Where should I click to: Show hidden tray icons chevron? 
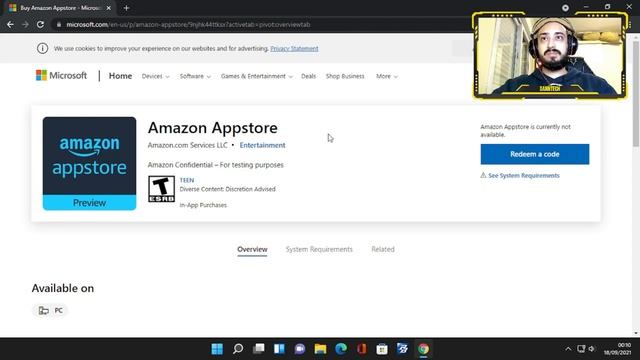click(568, 349)
